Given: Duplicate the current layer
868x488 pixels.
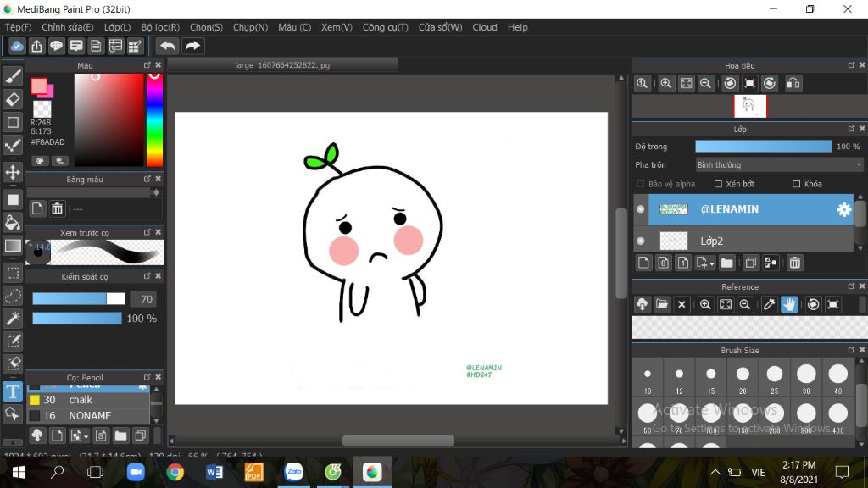Looking at the screenshot, I should pyautogui.click(x=751, y=263).
